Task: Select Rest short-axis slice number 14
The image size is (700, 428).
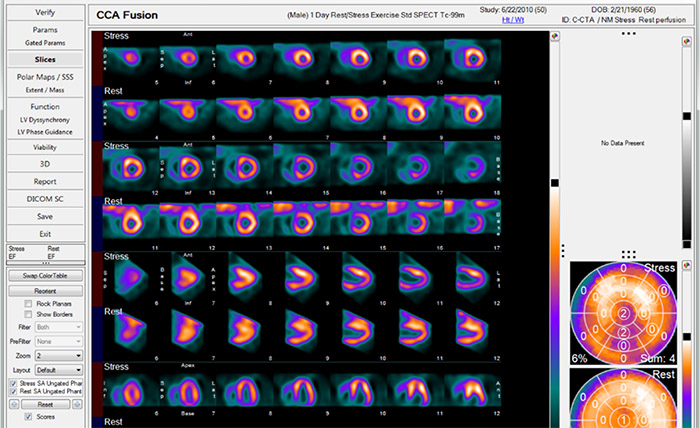Action: [302, 224]
